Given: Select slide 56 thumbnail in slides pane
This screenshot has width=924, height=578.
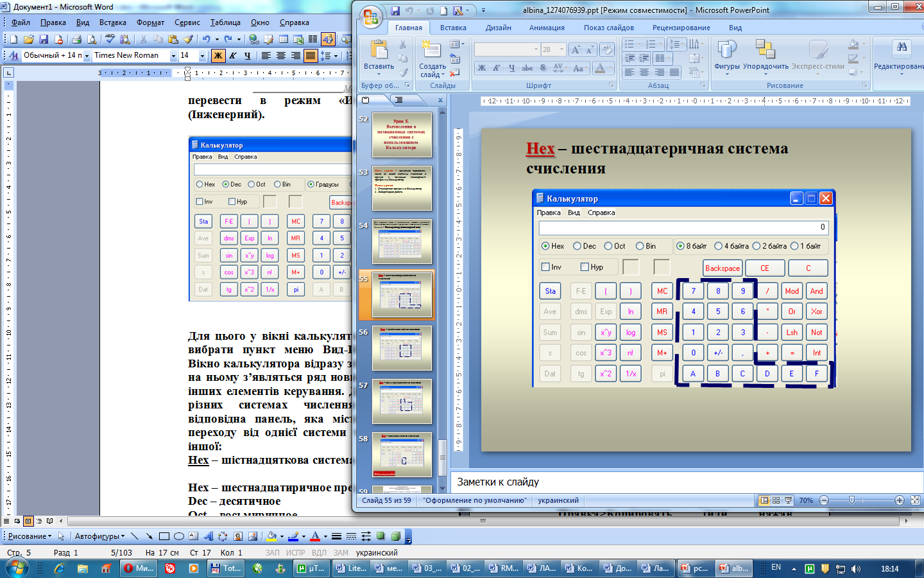Looking at the screenshot, I should tap(402, 348).
